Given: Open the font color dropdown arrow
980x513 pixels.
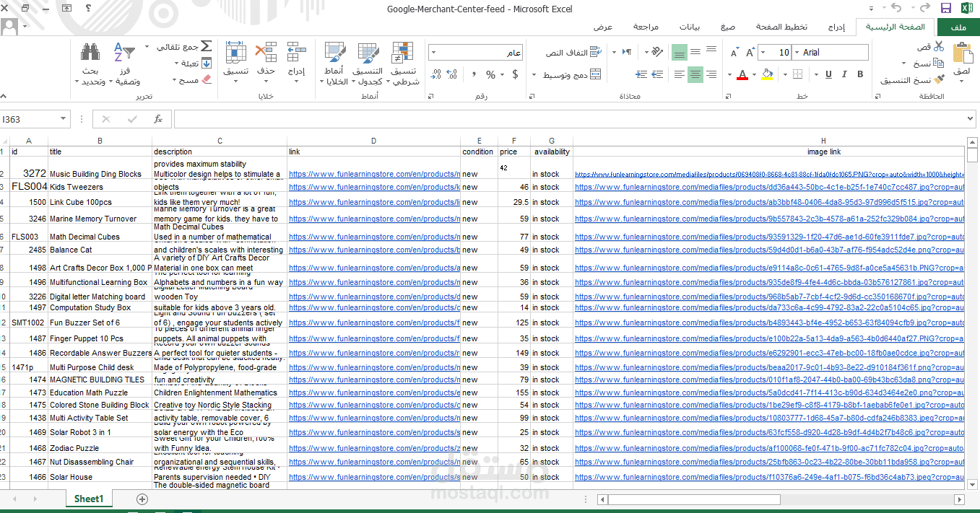Looking at the screenshot, I should [730, 74].
